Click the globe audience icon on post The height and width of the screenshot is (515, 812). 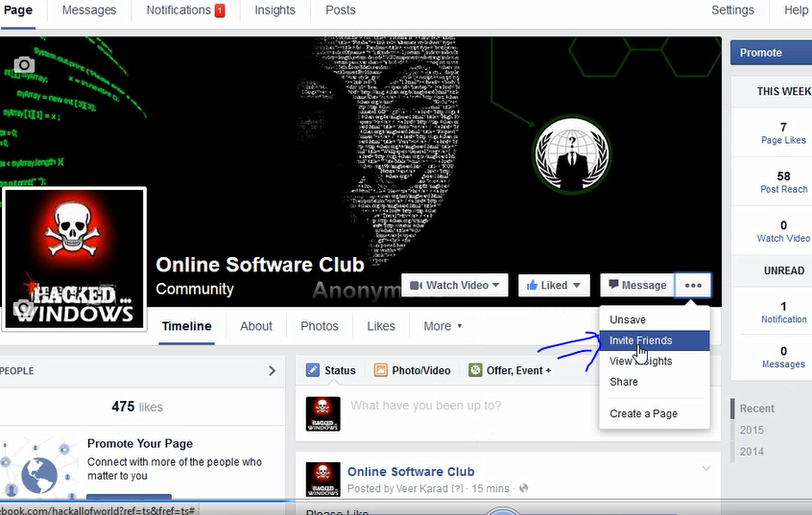click(523, 488)
